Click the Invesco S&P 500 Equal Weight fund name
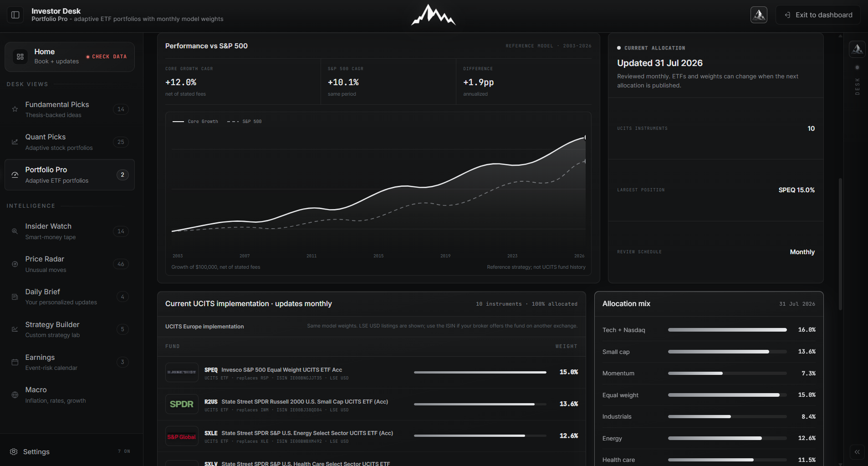The height and width of the screenshot is (466, 868). coord(281,370)
